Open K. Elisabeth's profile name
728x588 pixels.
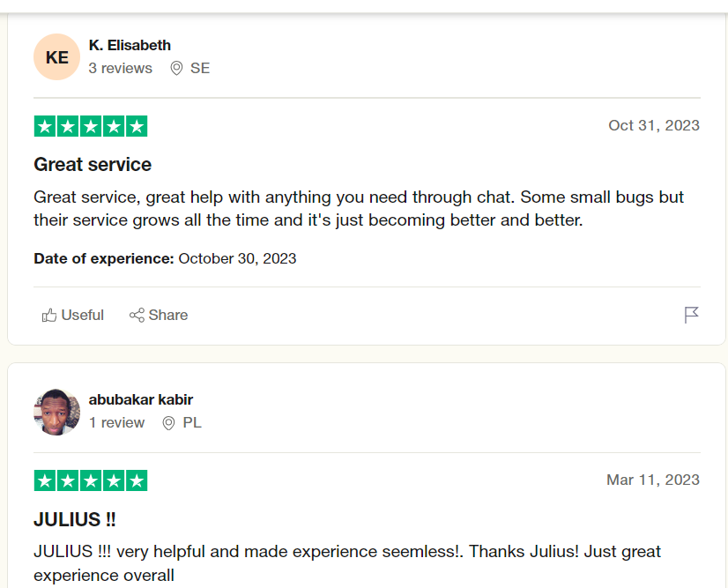[130, 46]
